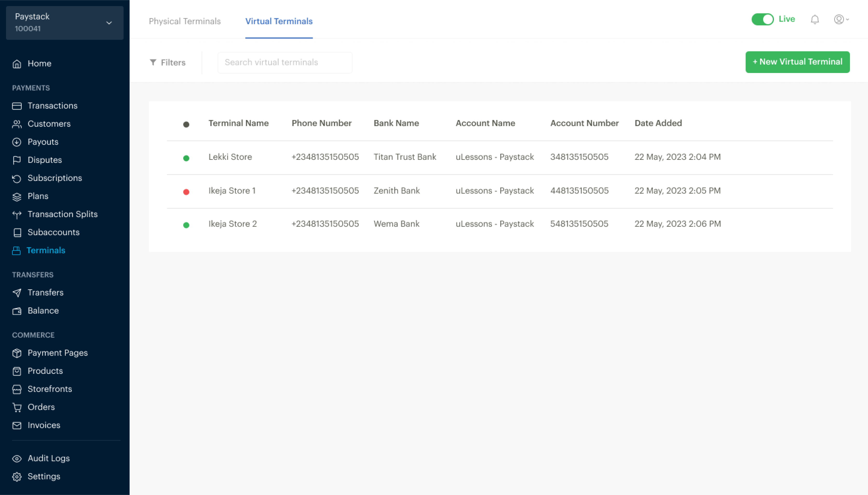Click the Date Added column header
The image size is (868, 495).
click(658, 123)
